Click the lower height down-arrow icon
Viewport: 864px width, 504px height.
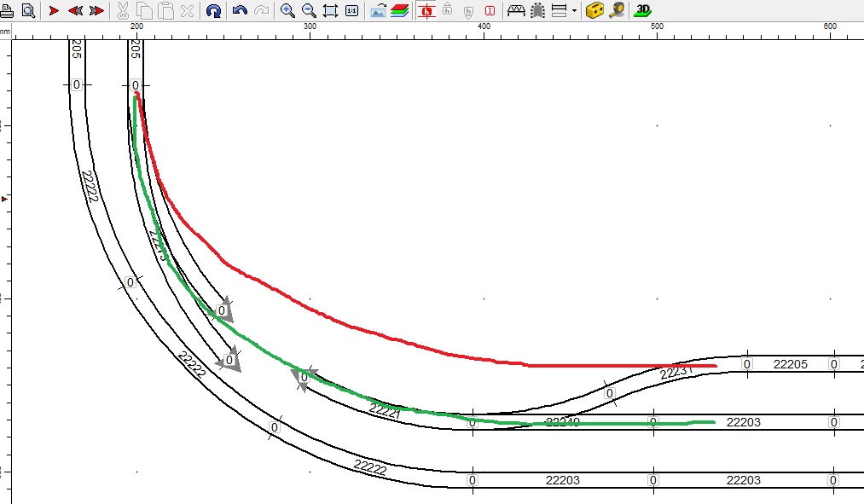tap(468, 12)
